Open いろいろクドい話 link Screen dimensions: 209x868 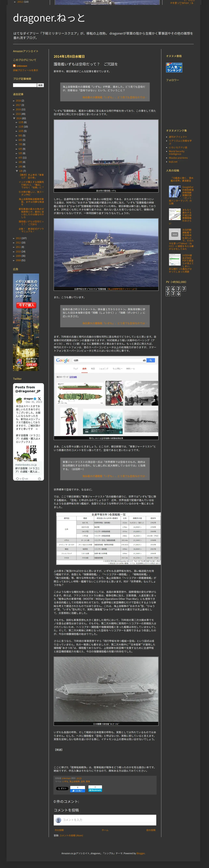click(178, 147)
